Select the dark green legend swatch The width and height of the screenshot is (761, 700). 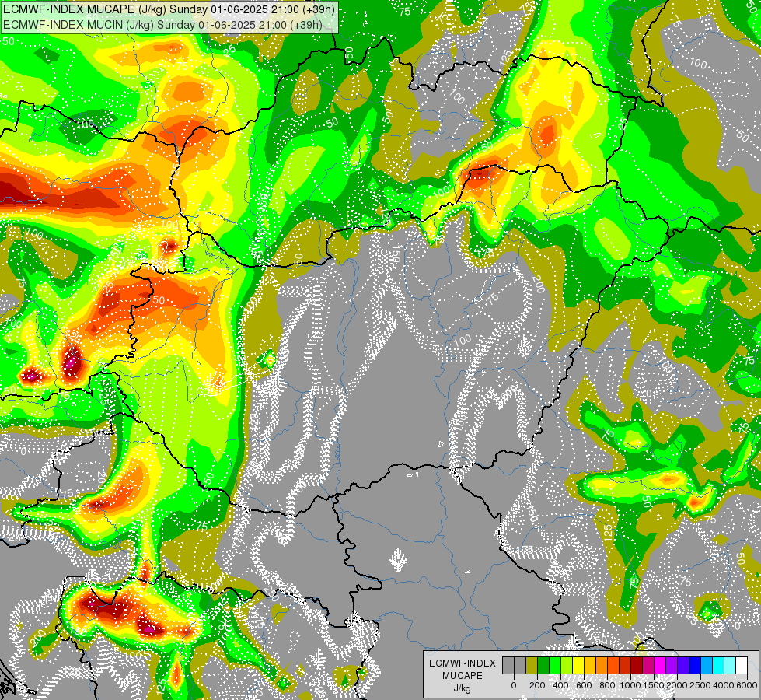tap(543, 665)
